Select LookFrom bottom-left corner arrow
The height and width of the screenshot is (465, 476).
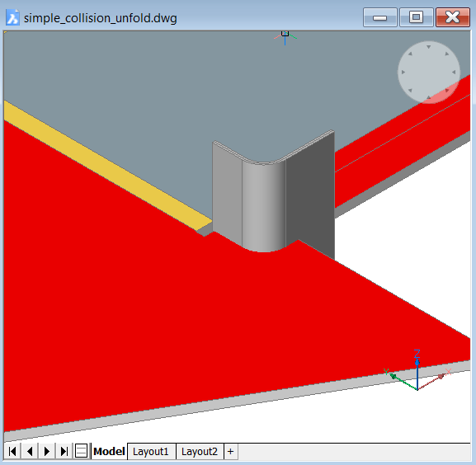(x=410, y=91)
